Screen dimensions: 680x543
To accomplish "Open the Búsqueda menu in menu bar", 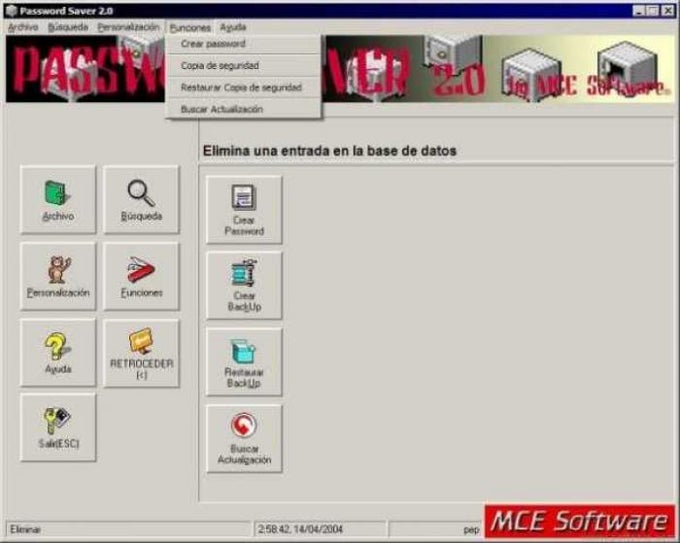I will 68,27.
